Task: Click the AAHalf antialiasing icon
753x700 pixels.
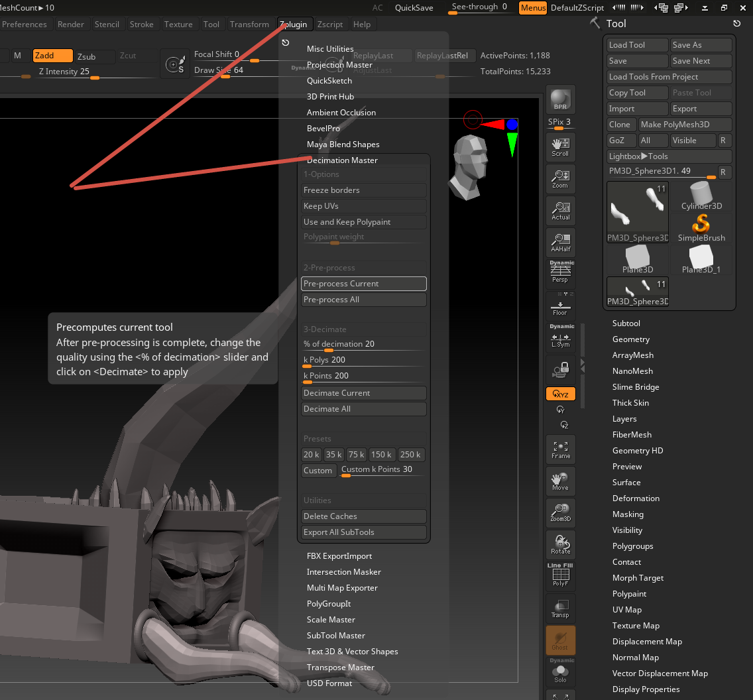Action: coord(560,242)
